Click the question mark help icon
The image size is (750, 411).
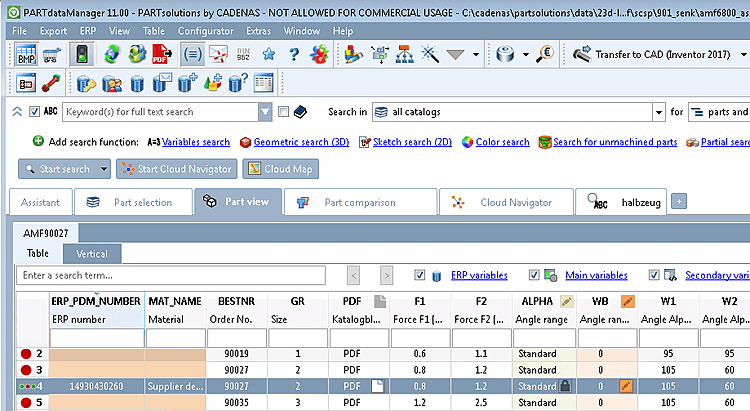pyautogui.click(x=294, y=54)
